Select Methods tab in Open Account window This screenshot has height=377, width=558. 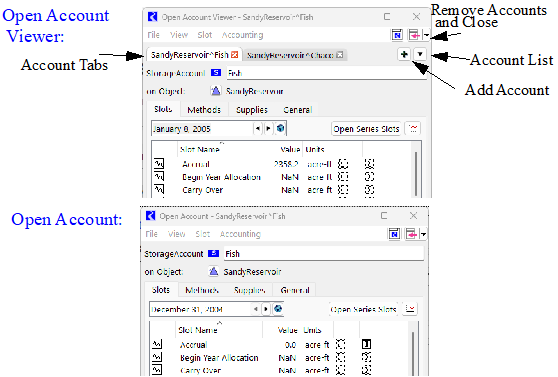click(x=202, y=290)
